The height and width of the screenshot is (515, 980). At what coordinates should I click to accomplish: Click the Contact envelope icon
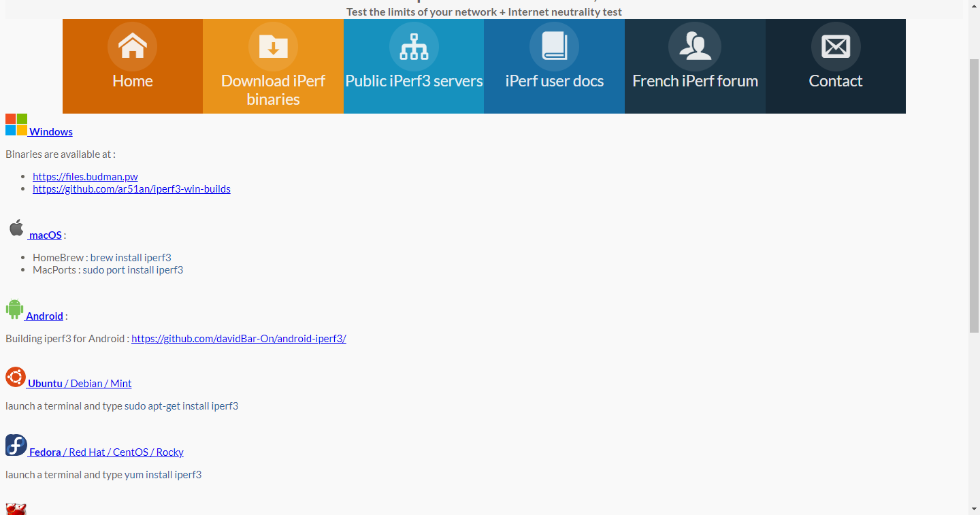click(836, 46)
